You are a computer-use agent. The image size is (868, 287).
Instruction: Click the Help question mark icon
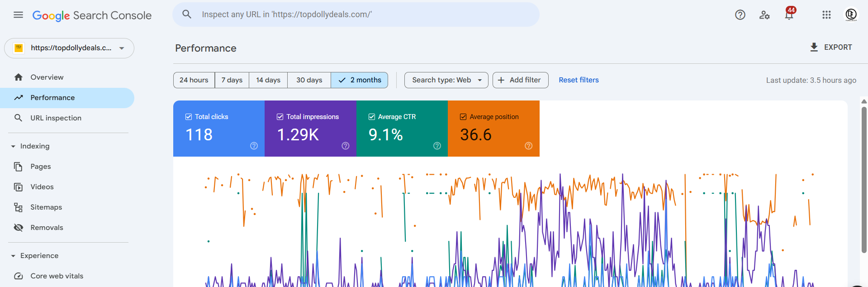(x=740, y=15)
